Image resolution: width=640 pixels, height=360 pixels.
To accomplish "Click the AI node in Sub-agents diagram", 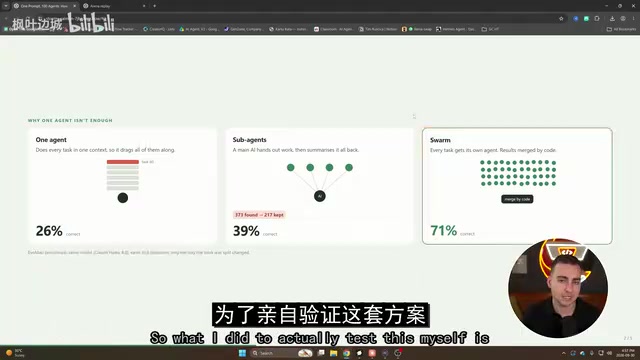I will [320, 196].
